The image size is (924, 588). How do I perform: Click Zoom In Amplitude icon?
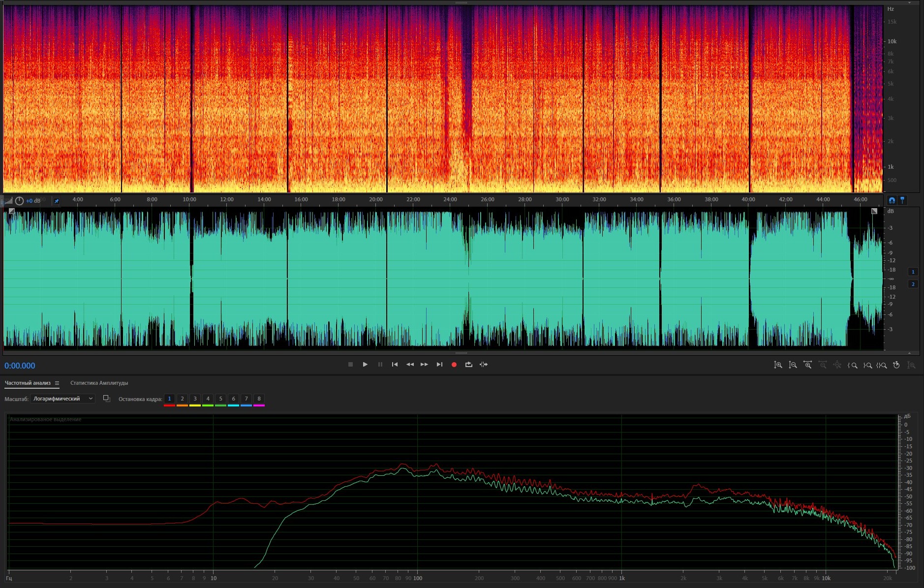(x=778, y=365)
